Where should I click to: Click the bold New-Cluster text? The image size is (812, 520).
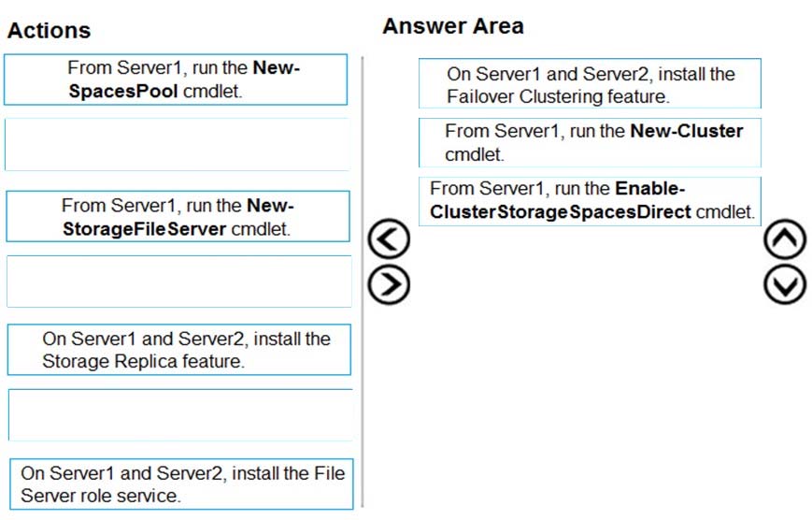tap(687, 131)
